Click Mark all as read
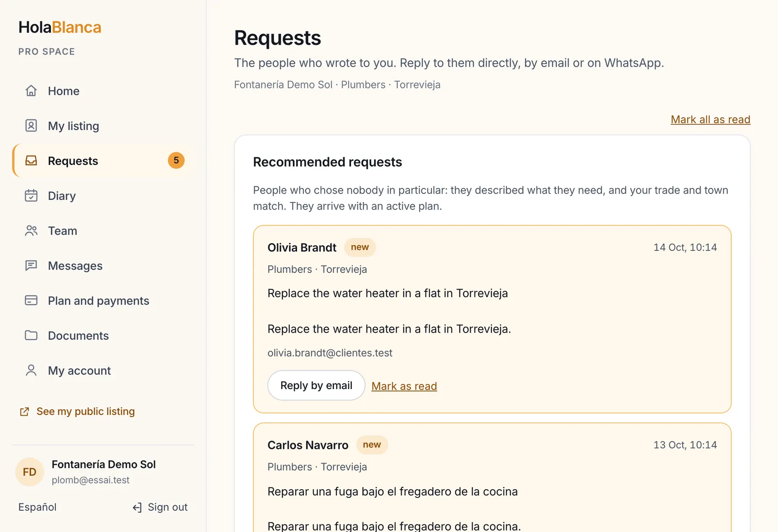778x532 pixels. 710,120
